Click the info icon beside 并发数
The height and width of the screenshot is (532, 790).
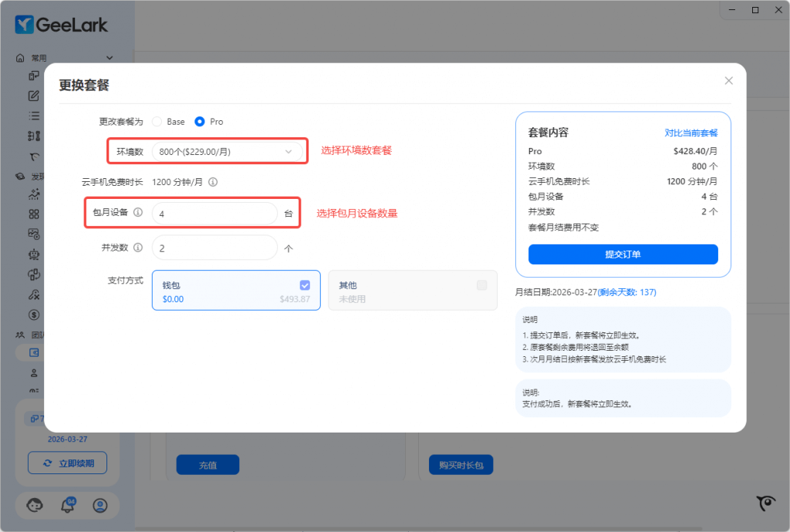click(x=138, y=247)
